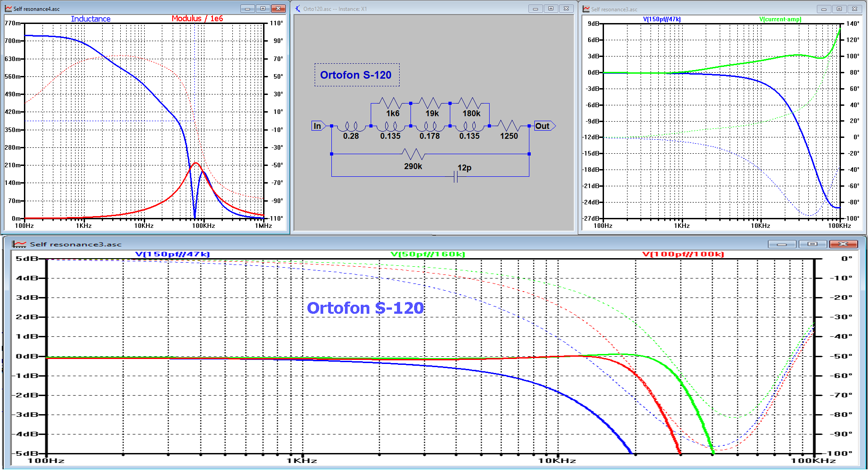The image size is (868, 472).
Task: Select the 290k parallel resistor
Action: (413, 154)
